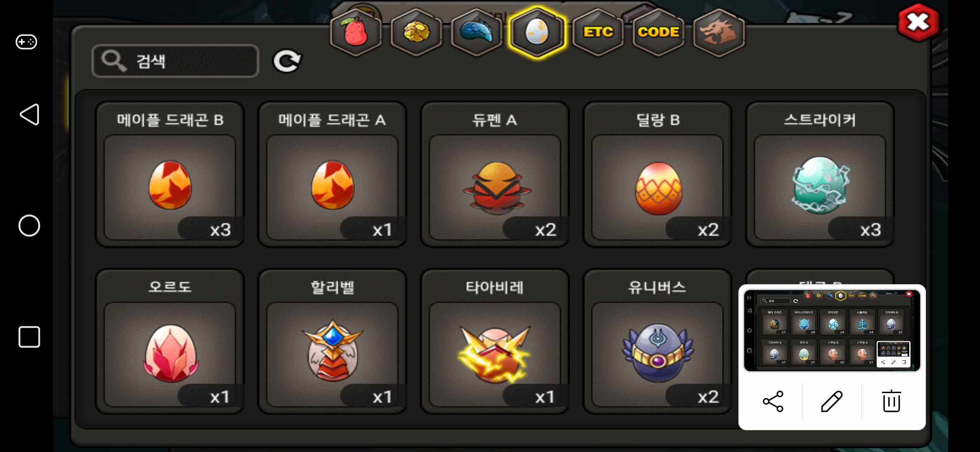Image resolution: width=980 pixels, height=452 pixels.
Task: Select the egg inventory tab
Action: click(537, 32)
